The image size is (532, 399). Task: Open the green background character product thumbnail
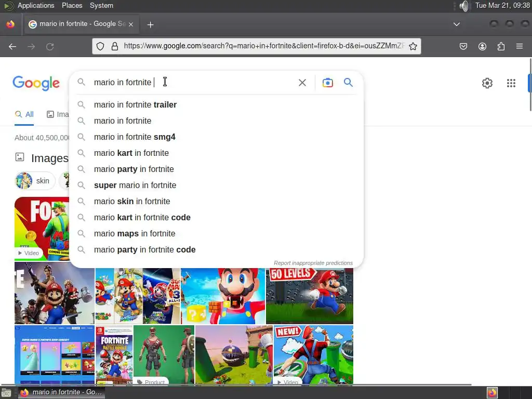(x=164, y=354)
